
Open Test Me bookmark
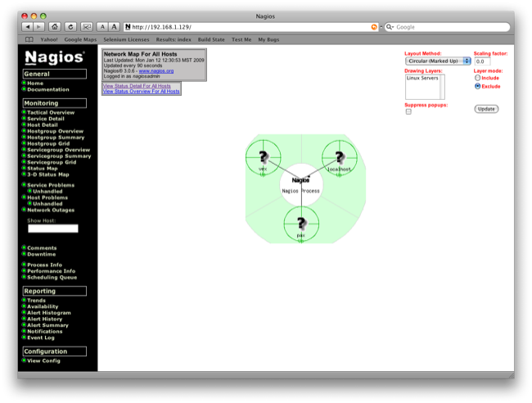click(x=241, y=39)
